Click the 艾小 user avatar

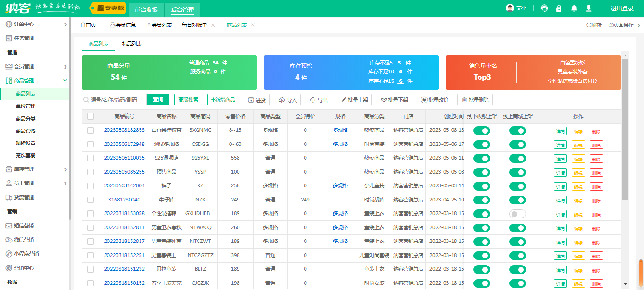coord(510,8)
